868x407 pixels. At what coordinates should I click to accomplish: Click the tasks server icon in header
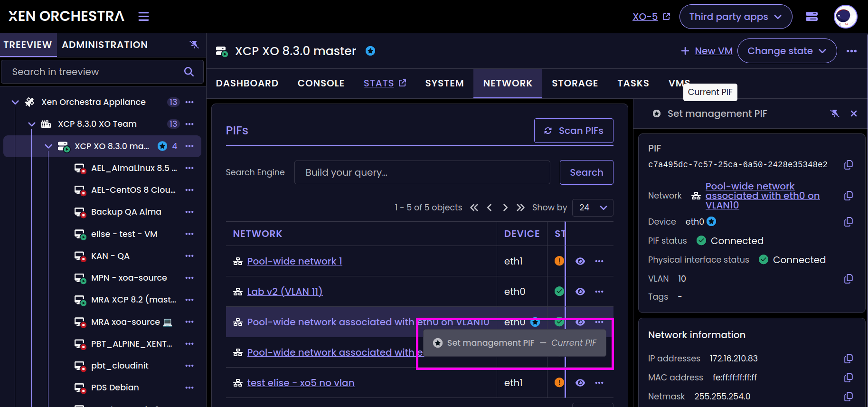click(811, 17)
